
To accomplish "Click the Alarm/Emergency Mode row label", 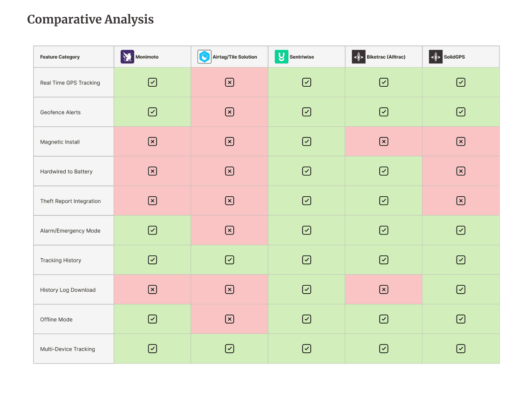I will click(70, 231).
